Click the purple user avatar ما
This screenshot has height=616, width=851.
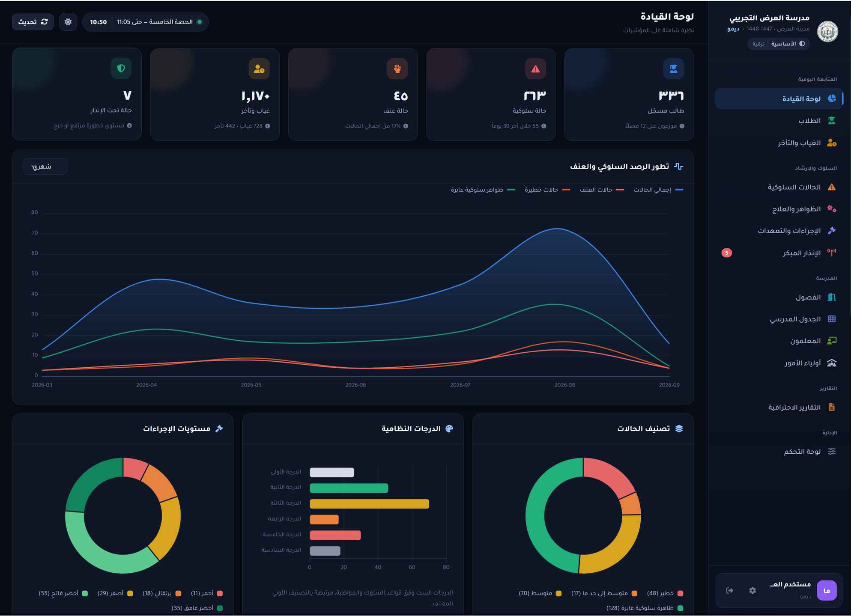[x=827, y=591]
